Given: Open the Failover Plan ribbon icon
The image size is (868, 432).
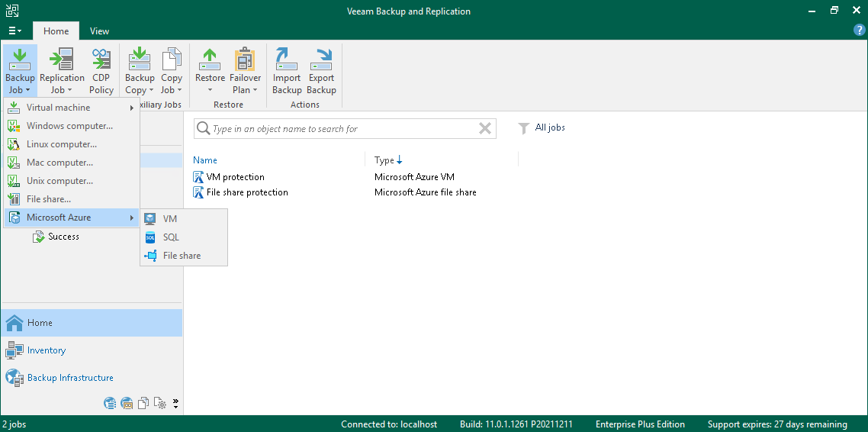Looking at the screenshot, I should (x=245, y=60).
